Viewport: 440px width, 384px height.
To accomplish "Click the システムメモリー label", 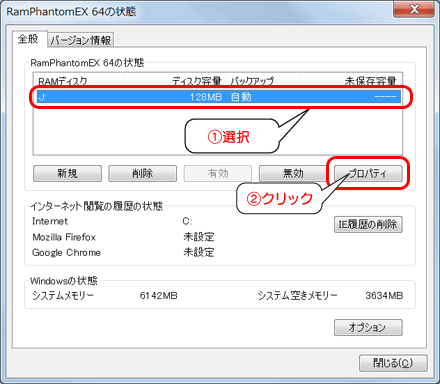I will click(63, 296).
